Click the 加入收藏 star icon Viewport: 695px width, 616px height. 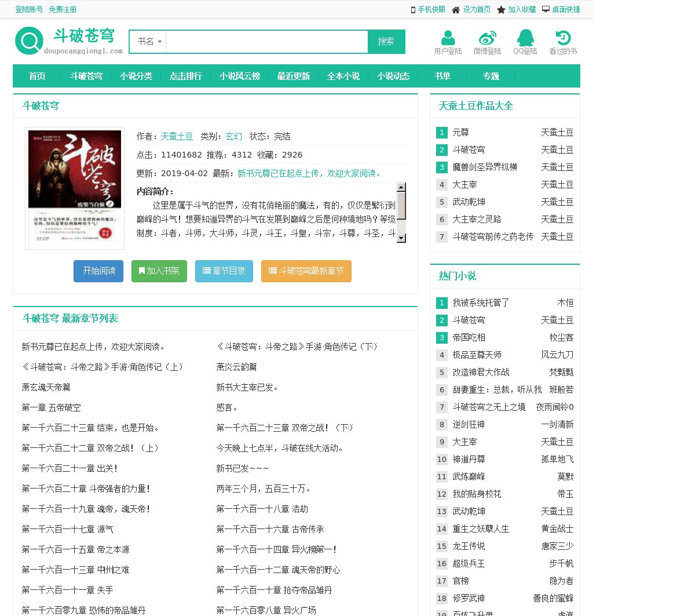click(x=501, y=10)
